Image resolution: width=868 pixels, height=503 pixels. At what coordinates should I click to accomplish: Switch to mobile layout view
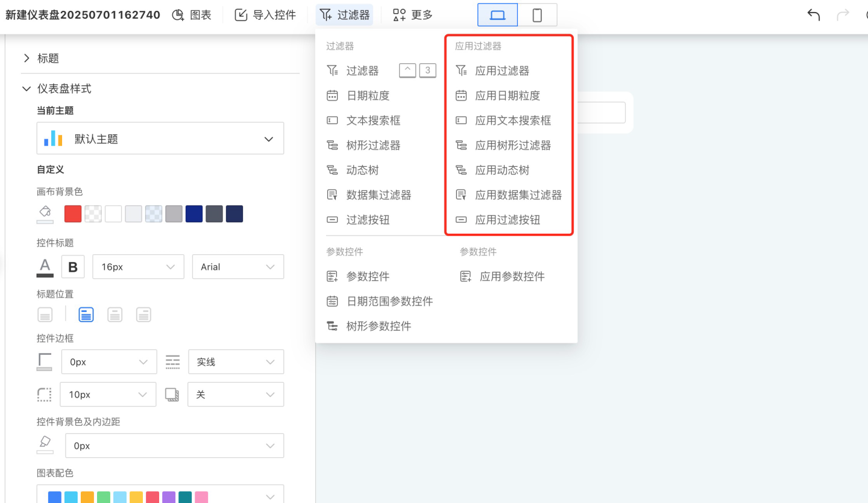coord(537,15)
